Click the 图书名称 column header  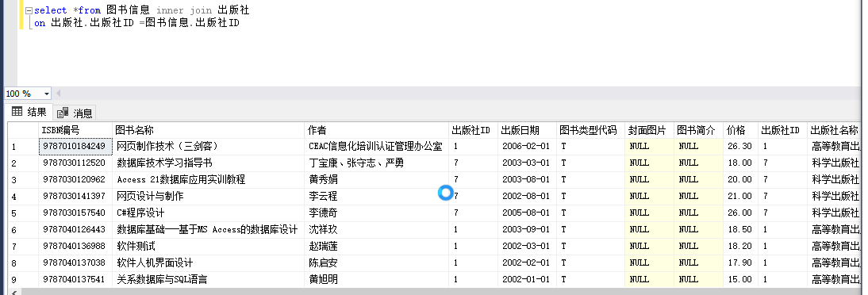[208, 131]
